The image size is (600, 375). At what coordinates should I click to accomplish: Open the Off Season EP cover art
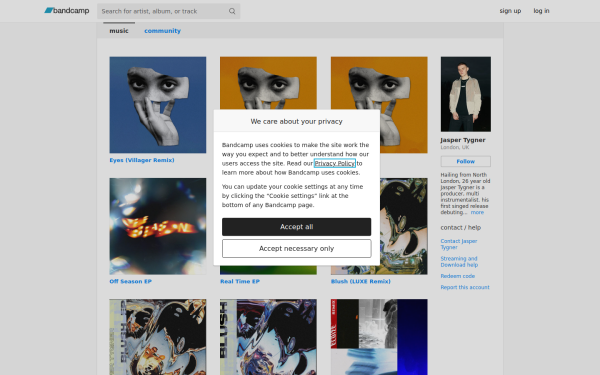(158, 226)
